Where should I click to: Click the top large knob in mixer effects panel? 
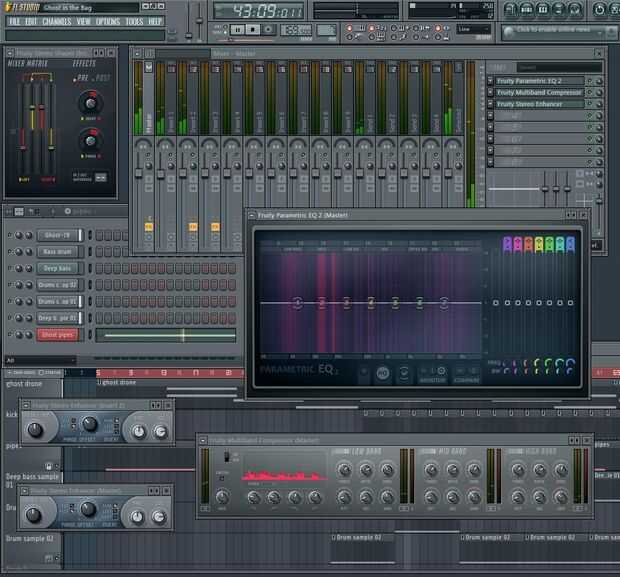pyautogui.click(x=91, y=103)
